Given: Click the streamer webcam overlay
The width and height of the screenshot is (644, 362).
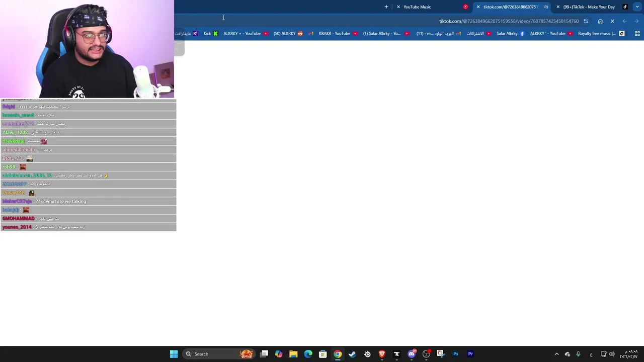Looking at the screenshot, I should 87,49.
